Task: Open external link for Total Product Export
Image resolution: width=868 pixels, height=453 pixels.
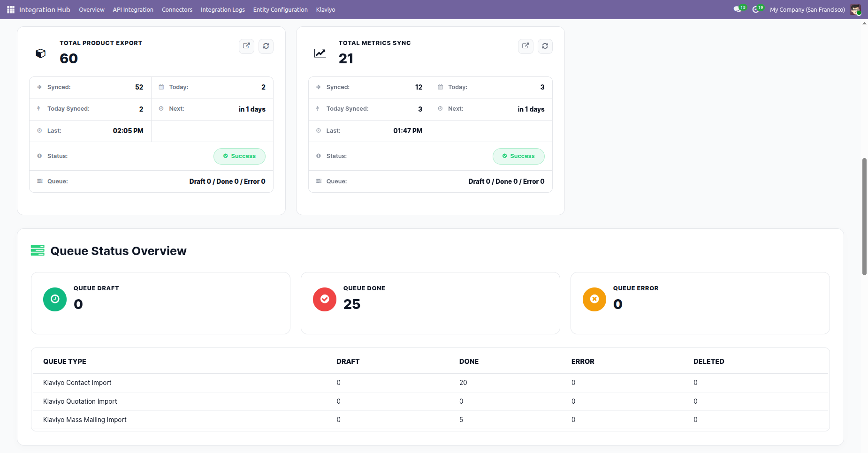Action: [247, 46]
